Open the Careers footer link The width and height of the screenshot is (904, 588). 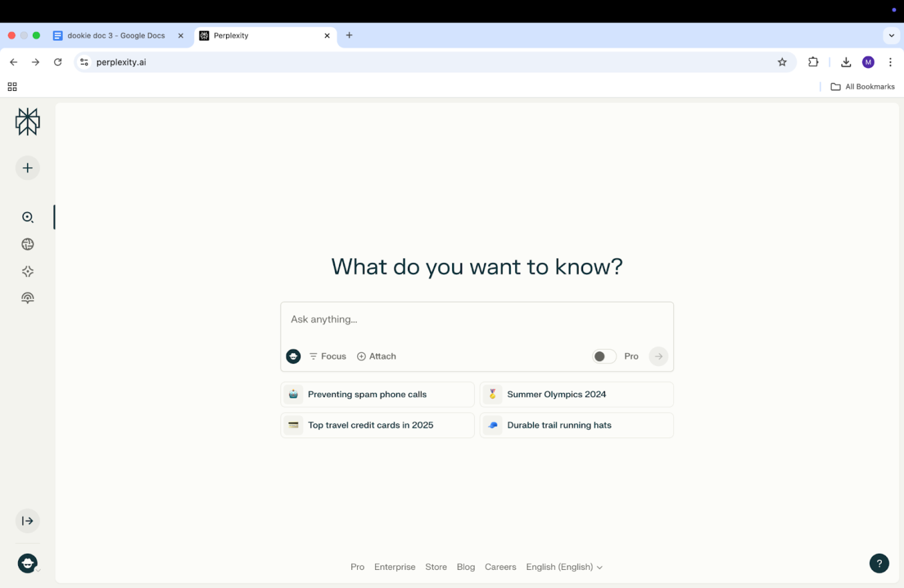(x=500, y=567)
